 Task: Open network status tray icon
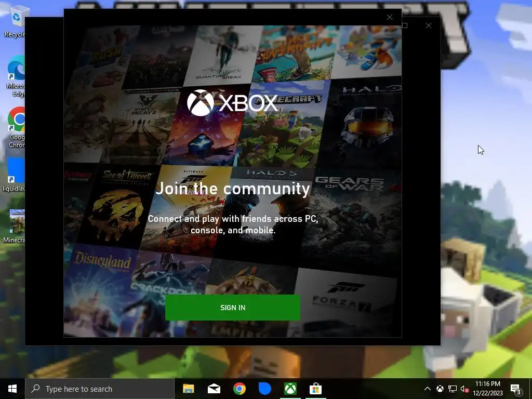453,389
